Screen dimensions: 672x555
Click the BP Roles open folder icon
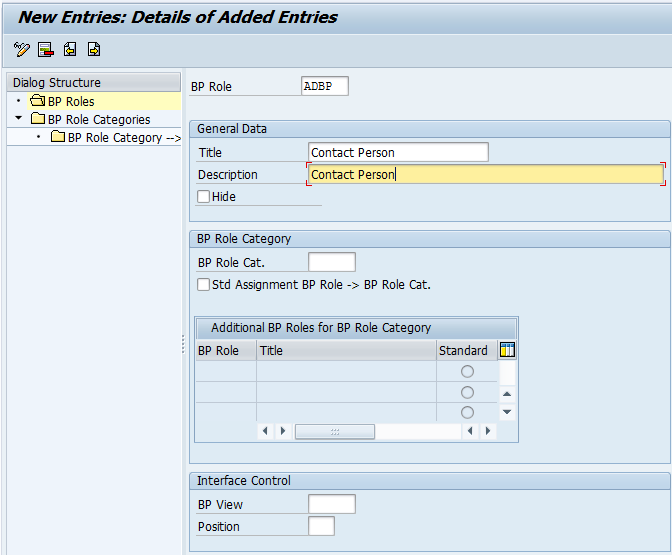pyautogui.click(x=38, y=101)
